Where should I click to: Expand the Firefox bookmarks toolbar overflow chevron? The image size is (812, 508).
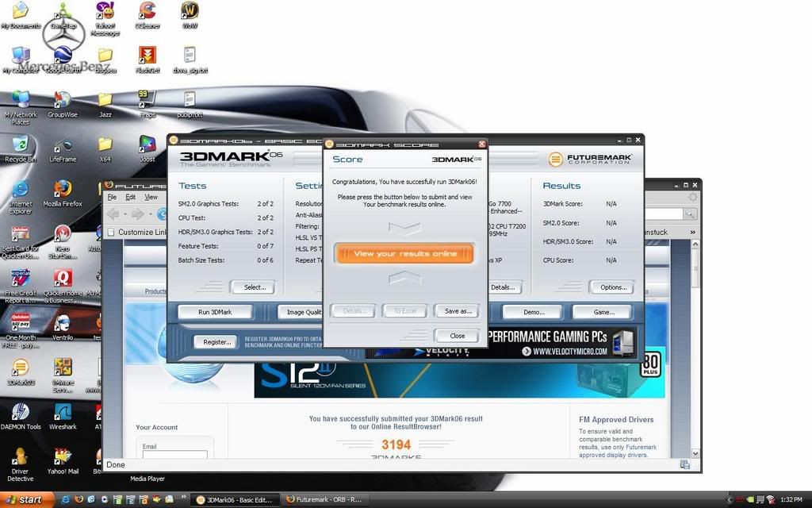[x=693, y=233]
